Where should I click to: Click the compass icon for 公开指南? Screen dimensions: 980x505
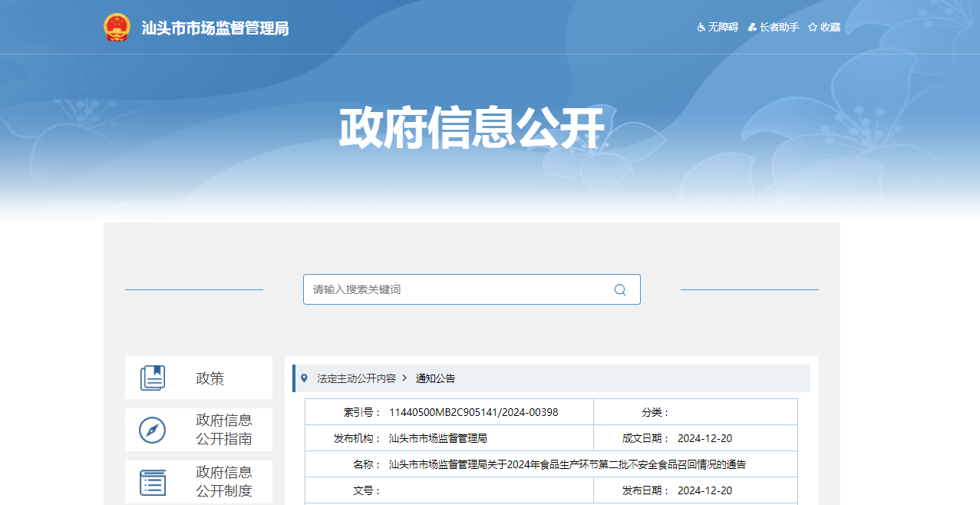pyautogui.click(x=153, y=430)
